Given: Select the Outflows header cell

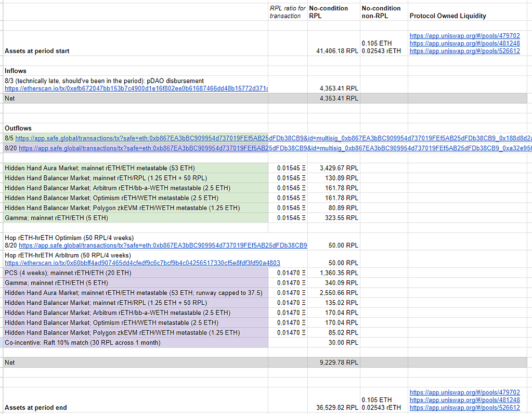Looking at the screenshot, I should pyautogui.click(x=17, y=128).
